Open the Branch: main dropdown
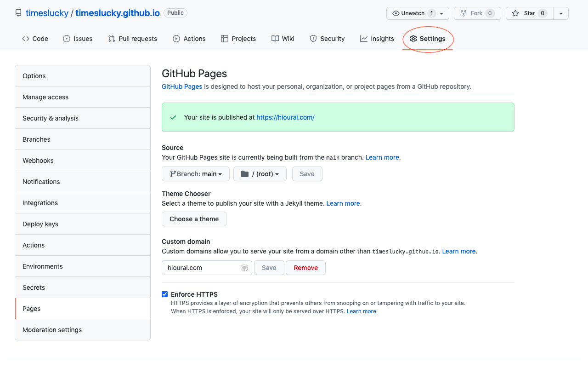 [x=196, y=174]
